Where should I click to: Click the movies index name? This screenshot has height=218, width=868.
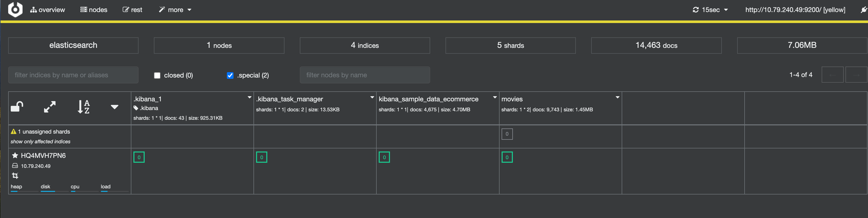(x=512, y=99)
